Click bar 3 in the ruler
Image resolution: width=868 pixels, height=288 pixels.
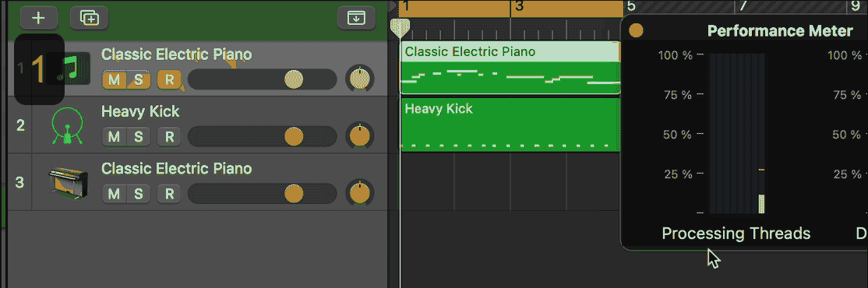pyautogui.click(x=519, y=7)
